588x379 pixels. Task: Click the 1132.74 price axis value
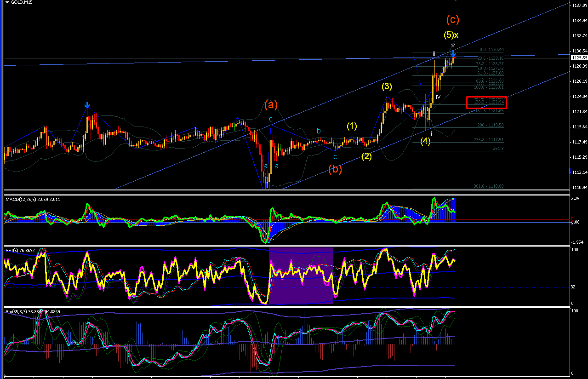(x=579, y=36)
